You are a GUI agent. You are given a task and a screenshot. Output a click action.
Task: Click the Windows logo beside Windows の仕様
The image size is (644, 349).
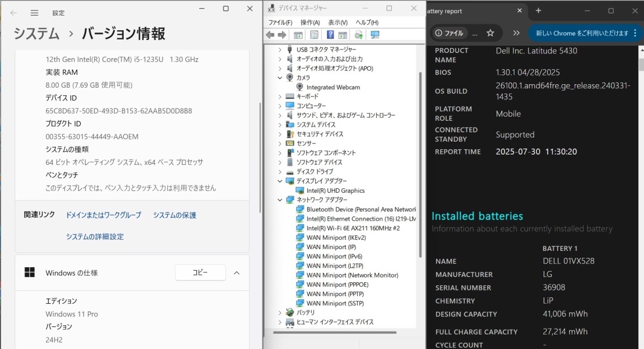[30, 272]
